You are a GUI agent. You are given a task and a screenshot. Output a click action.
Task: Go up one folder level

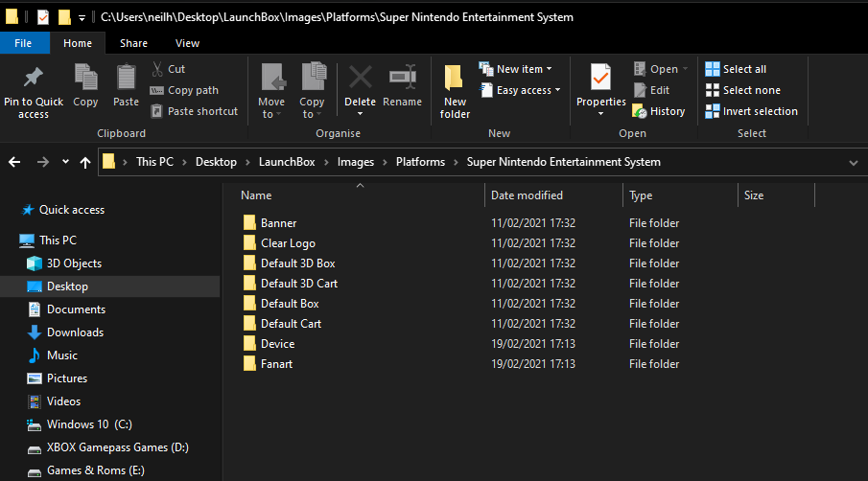coord(85,162)
